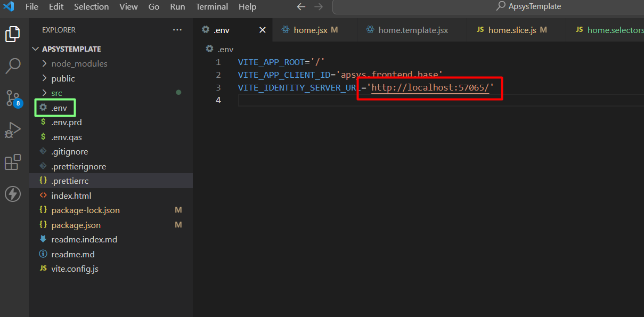Open the Terminal menu

click(x=211, y=7)
